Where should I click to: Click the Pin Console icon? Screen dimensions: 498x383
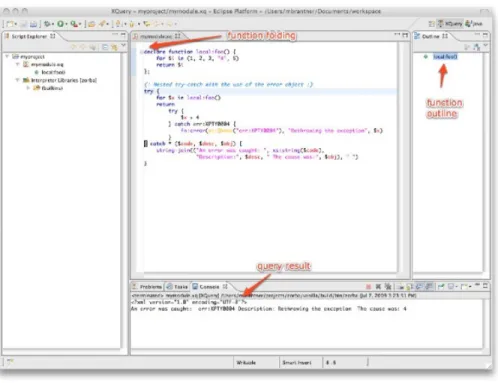coord(441,286)
